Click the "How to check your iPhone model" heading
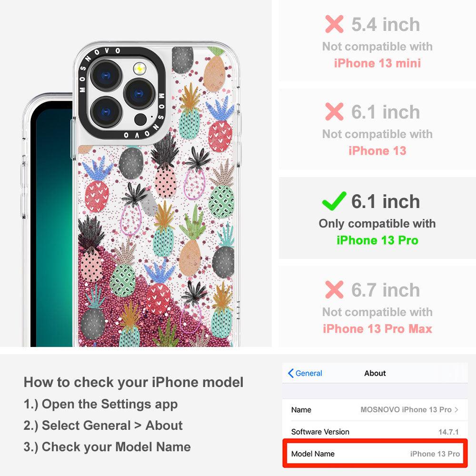This screenshot has height=476, width=476. [x=134, y=382]
